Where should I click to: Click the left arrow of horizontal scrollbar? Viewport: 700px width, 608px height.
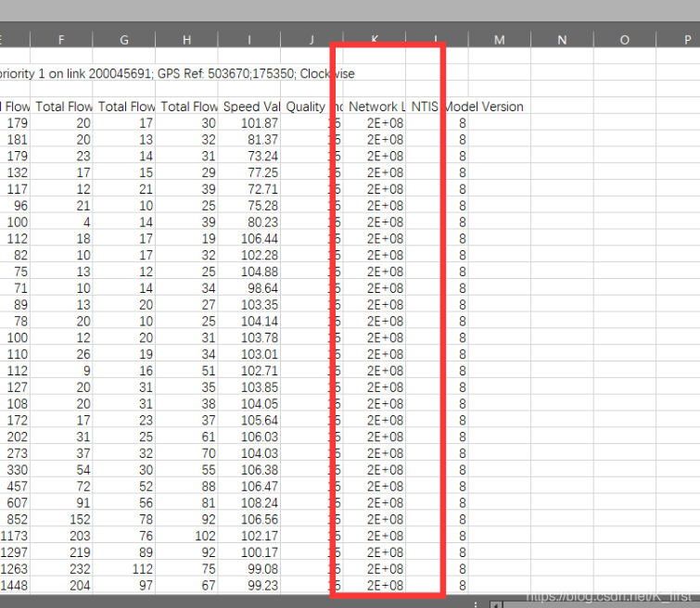[x=495, y=605]
